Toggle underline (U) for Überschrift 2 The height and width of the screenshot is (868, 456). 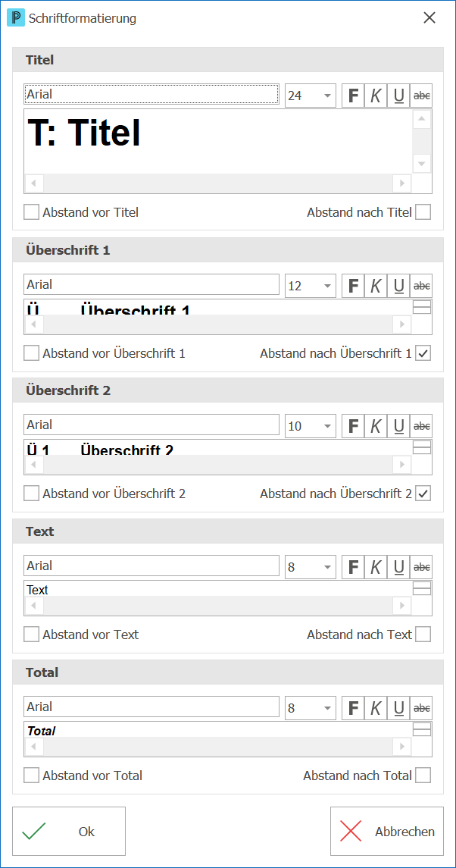[x=398, y=426]
